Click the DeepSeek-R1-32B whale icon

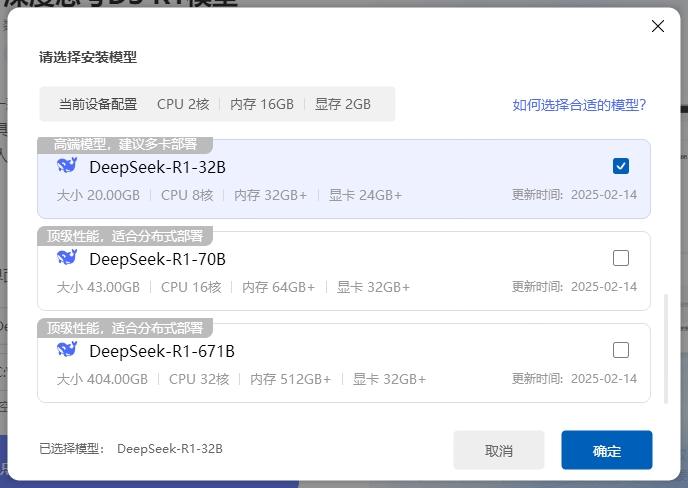[x=67, y=166]
